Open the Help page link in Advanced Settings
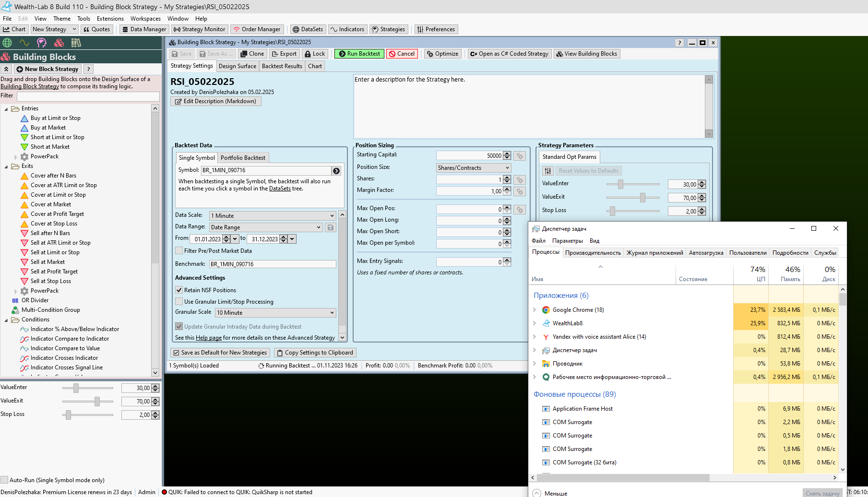The height and width of the screenshot is (497, 868). click(x=209, y=338)
